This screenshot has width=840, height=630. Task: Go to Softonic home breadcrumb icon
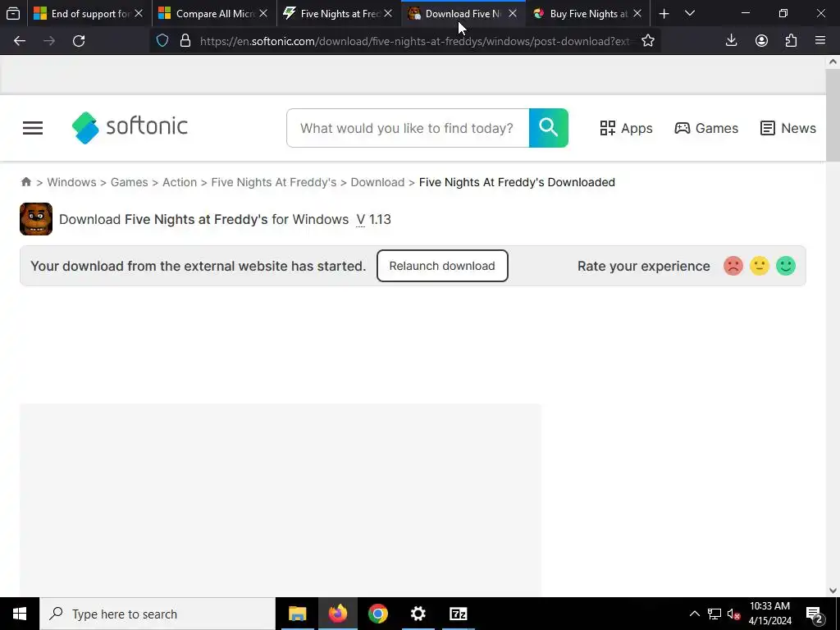(25, 181)
